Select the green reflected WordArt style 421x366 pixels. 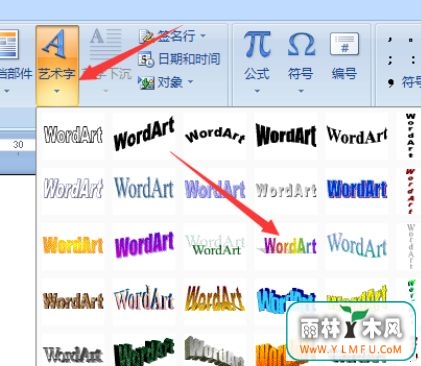pos(215,245)
